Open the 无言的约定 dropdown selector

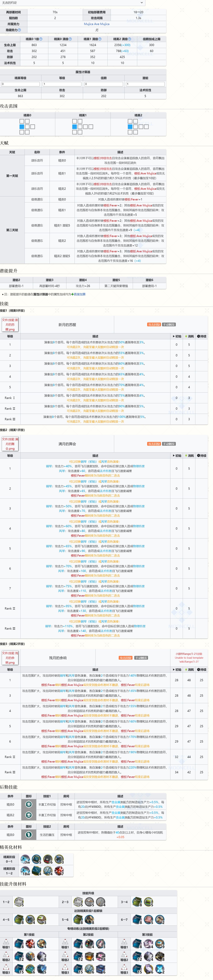72,3
